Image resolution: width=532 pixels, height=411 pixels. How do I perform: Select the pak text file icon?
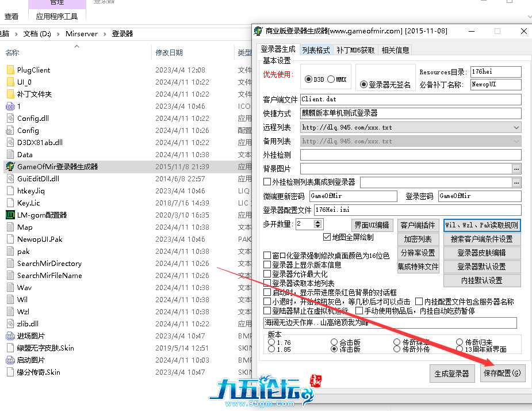(x=10, y=252)
